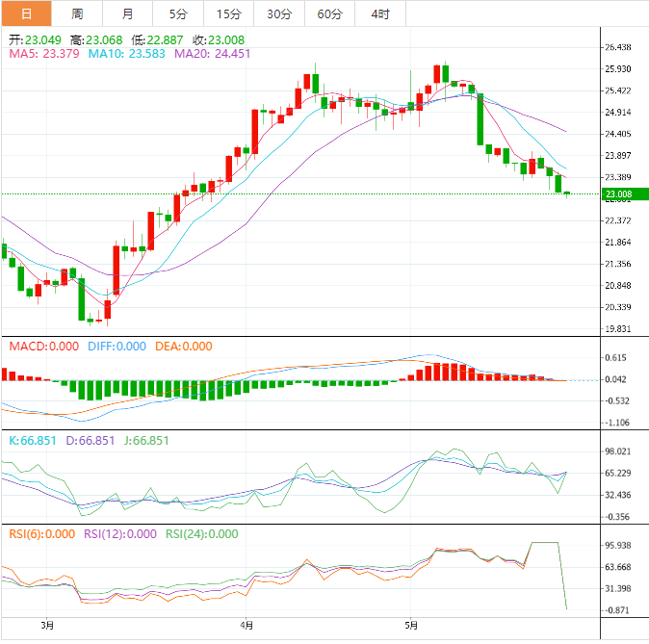Open the 4时 four-hour tab
This screenshot has height=644, width=649.
tap(379, 13)
